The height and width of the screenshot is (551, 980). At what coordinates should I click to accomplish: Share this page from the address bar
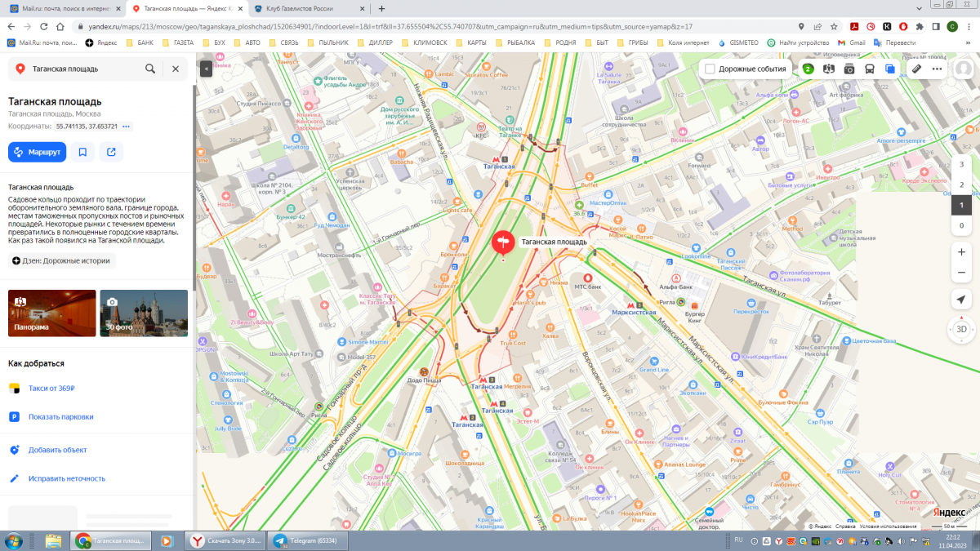(x=817, y=26)
